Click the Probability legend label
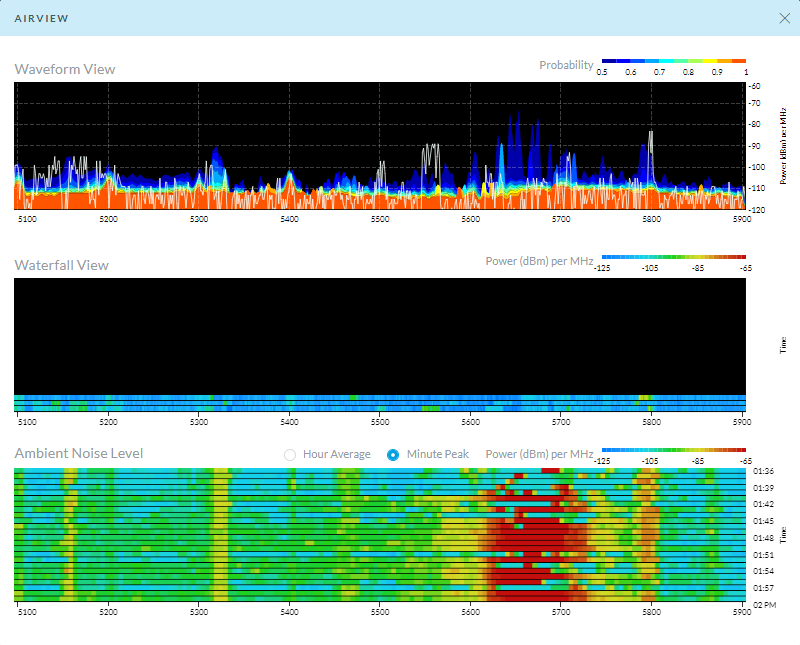800x645 pixels. tap(566, 65)
